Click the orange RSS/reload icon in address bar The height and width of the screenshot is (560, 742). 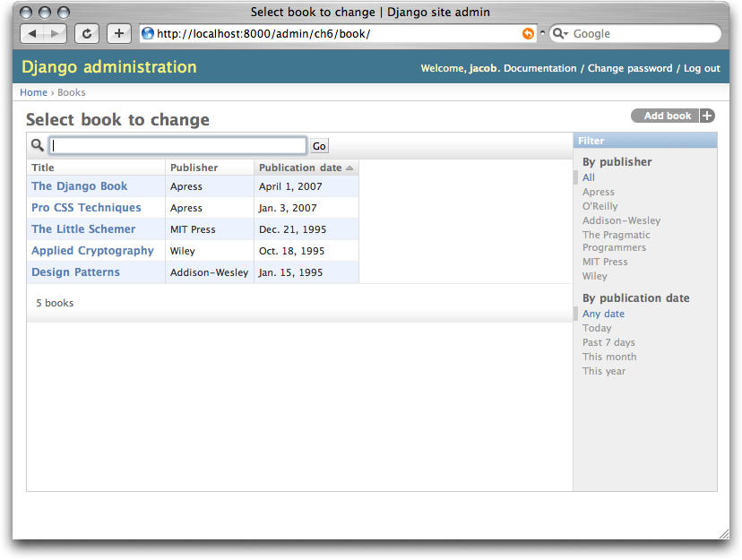[528, 33]
